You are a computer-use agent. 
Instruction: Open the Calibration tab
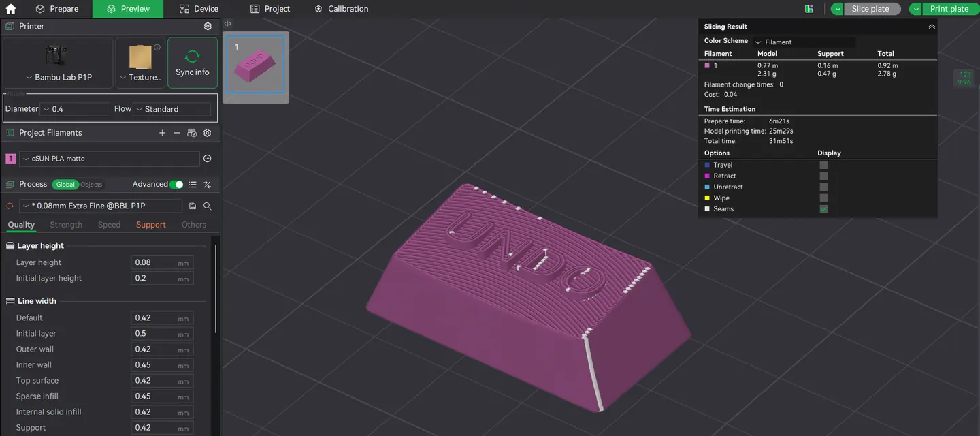click(x=342, y=9)
